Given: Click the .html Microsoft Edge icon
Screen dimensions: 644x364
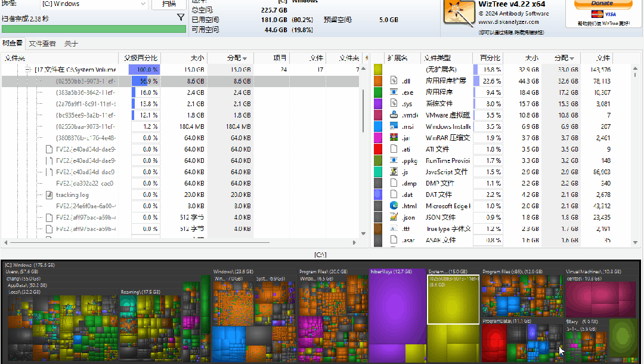Looking at the screenshot, I should 394,206.
